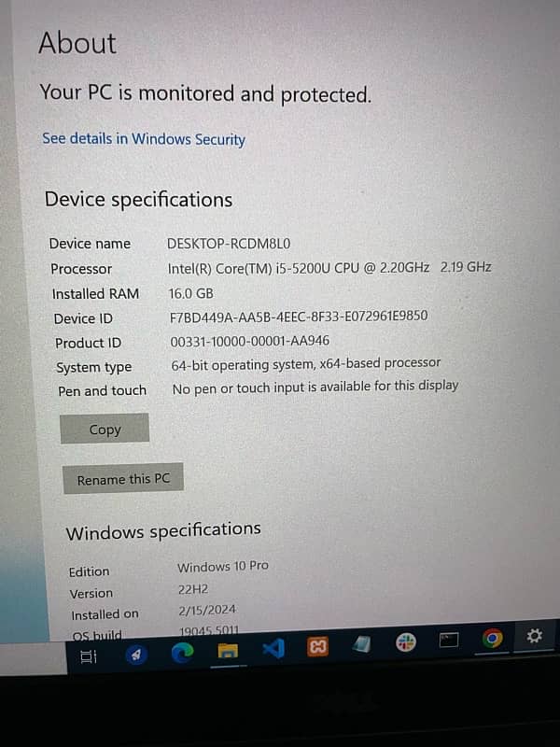Open Slack from the taskbar
Image resolution: width=560 pixels, height=747 pixels.
click(x=406, y=641)
